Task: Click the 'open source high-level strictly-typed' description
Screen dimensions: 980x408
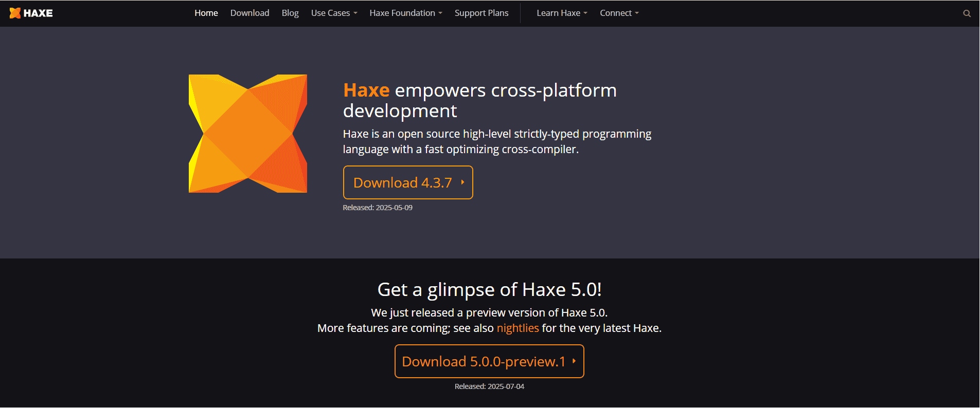Action: click(x=497, y=141)
